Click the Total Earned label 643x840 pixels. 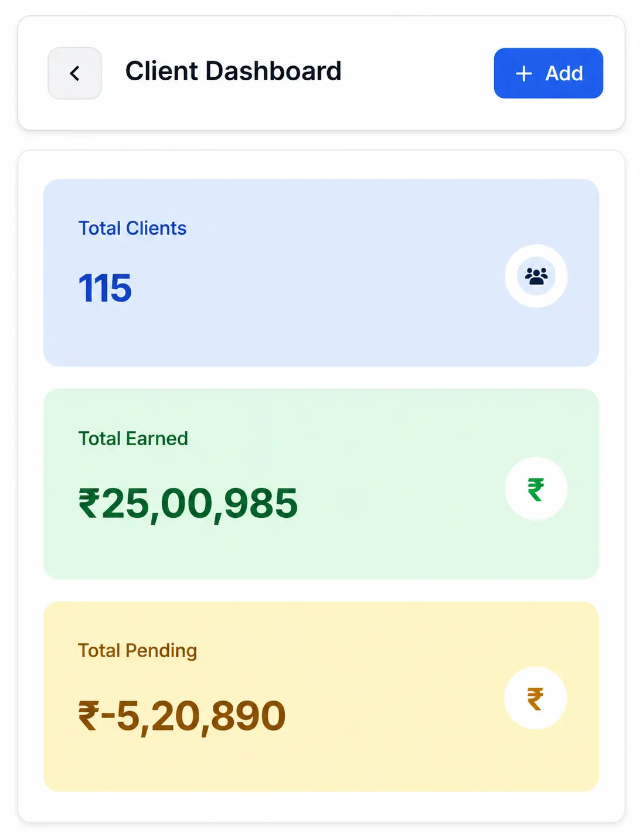[133, 438]
